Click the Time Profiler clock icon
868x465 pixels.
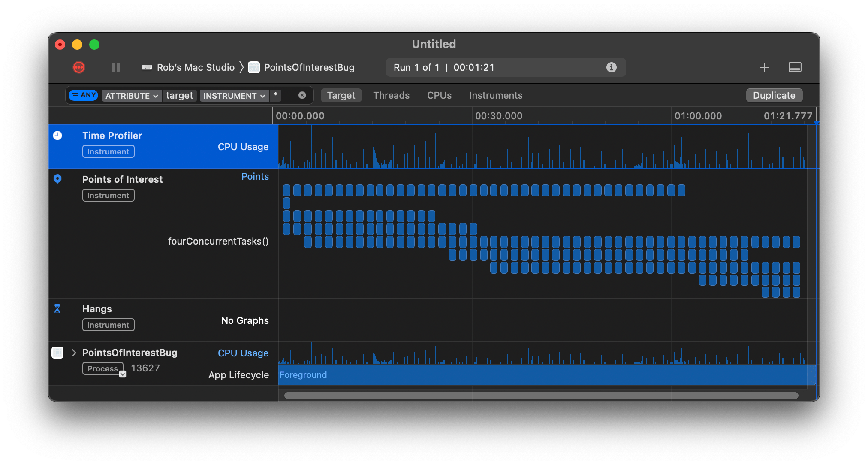pos(57,136)
